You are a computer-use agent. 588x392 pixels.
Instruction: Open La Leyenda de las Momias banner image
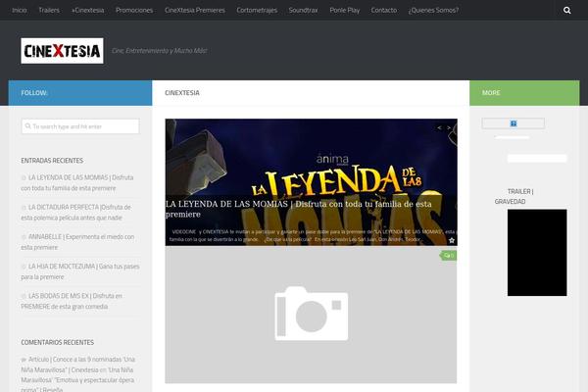pos(312,182)
